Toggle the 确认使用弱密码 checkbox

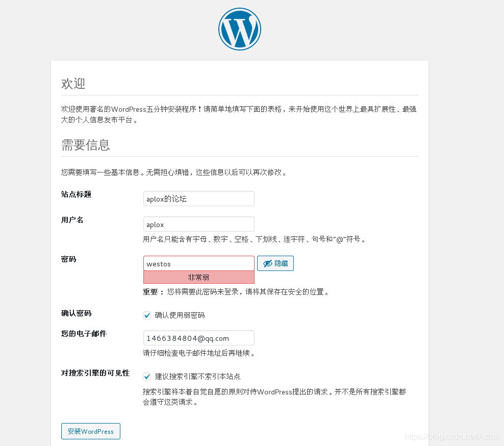click(x=147, y=315)
